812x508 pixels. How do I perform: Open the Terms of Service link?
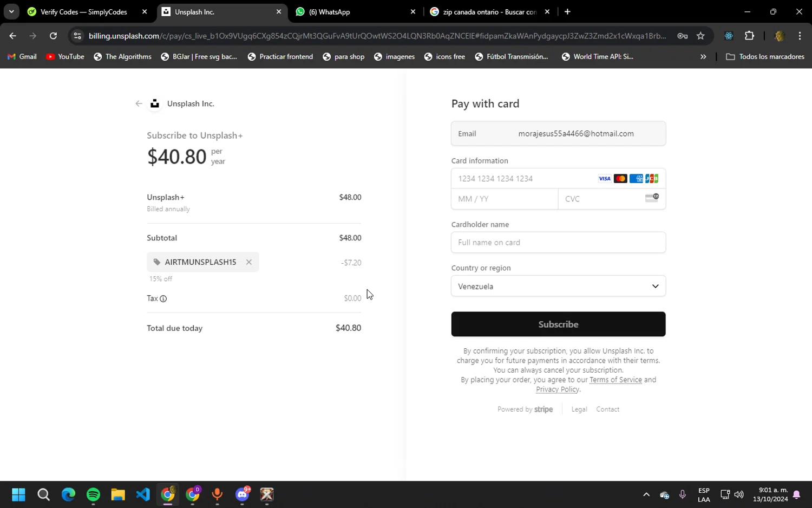615,380
